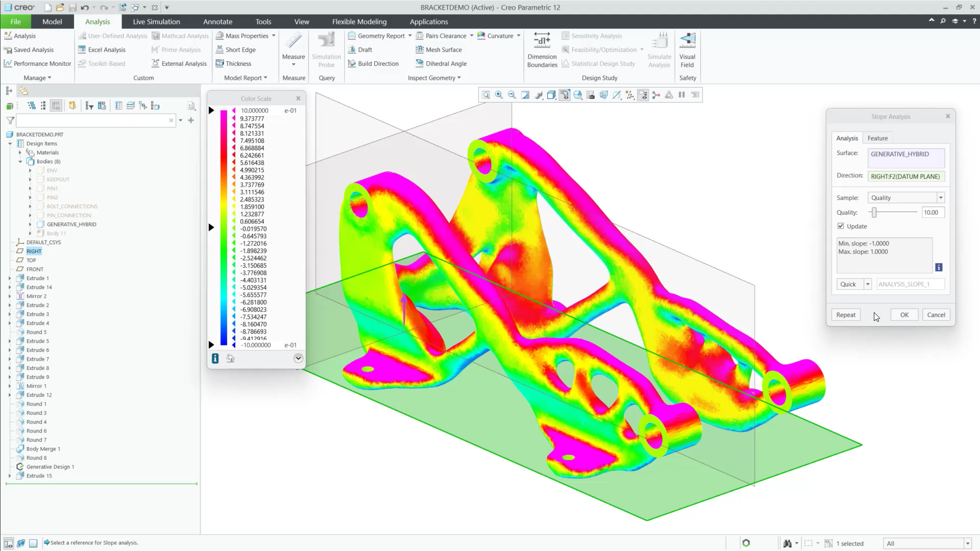Click the Dihedral Angle tool
Image resolution: width=980 pixels, height=551 pixels.
click(441, 63)
